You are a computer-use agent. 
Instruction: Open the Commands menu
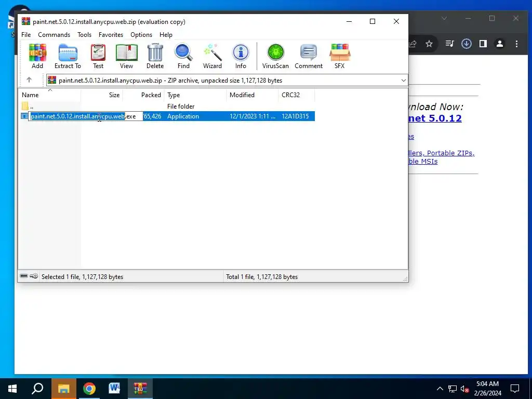(x=54, y=35)
